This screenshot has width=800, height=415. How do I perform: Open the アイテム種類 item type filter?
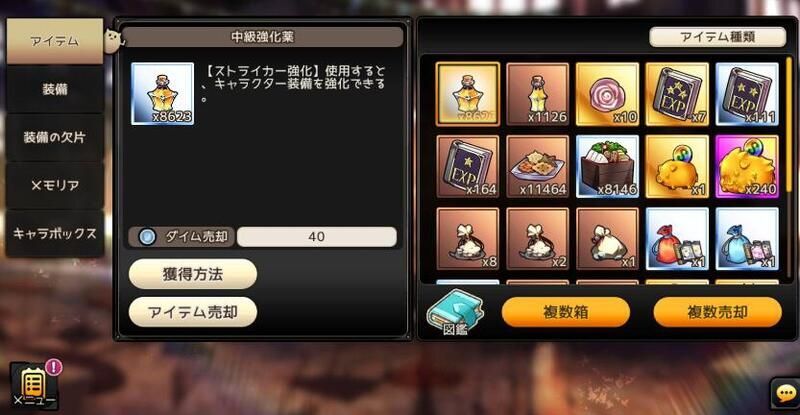click(717, 37)
